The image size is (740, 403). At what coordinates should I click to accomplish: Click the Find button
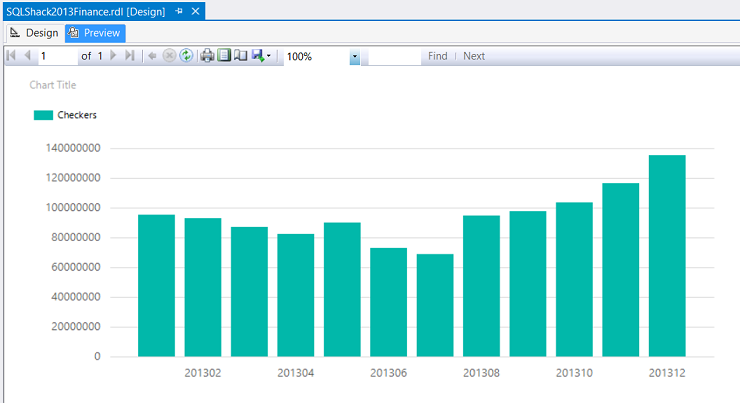tap(437, 56)
